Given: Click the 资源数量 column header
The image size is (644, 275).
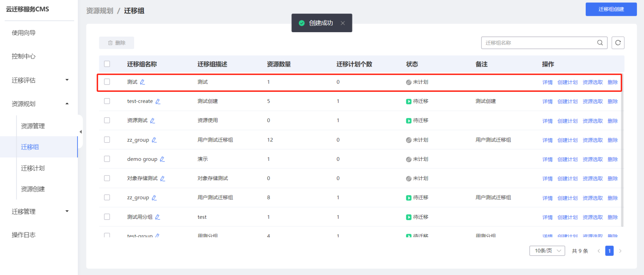Looking at the screenshot, I should pos(279,64).
